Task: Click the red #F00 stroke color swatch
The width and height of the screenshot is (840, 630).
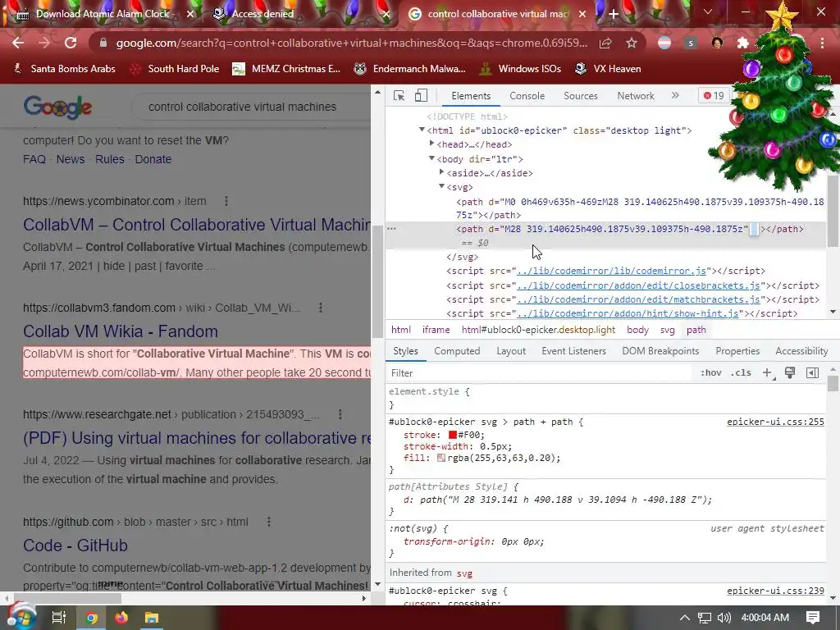Action: tap(452, 435)
